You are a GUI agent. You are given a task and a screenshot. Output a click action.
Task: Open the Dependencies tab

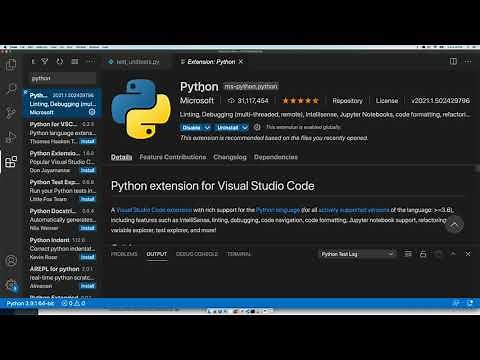[276, 157]
